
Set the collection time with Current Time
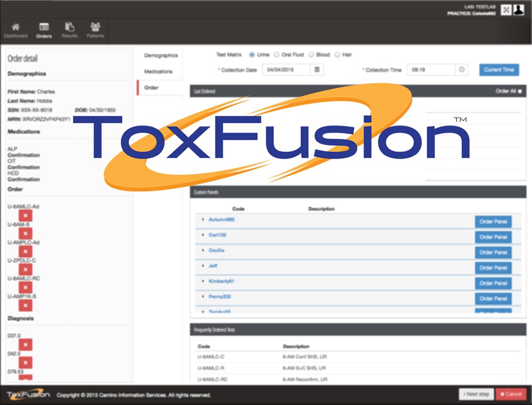point(499,70)
